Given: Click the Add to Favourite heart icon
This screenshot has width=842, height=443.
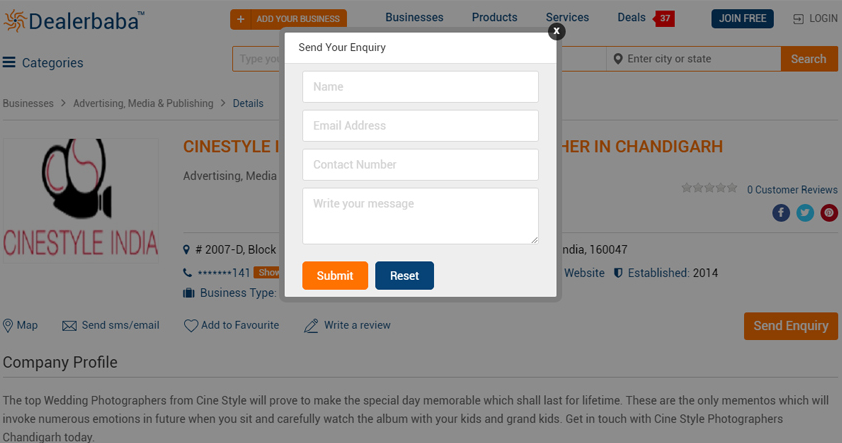Looking at the screenshot, I should [x=191, y=325].
